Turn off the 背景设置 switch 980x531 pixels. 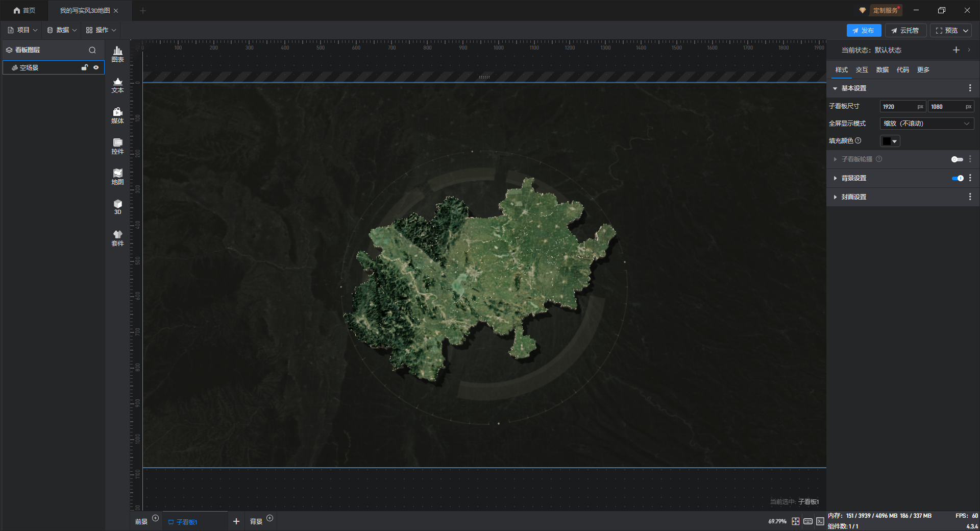coord(958,178)
